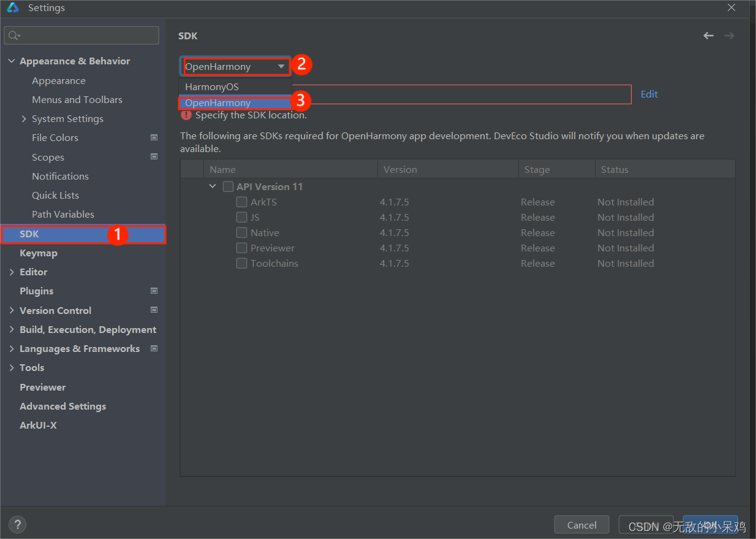Sort the table by Version column
Image resolution: width=756 pixels, height=539 pixels.
coord(448,169)
